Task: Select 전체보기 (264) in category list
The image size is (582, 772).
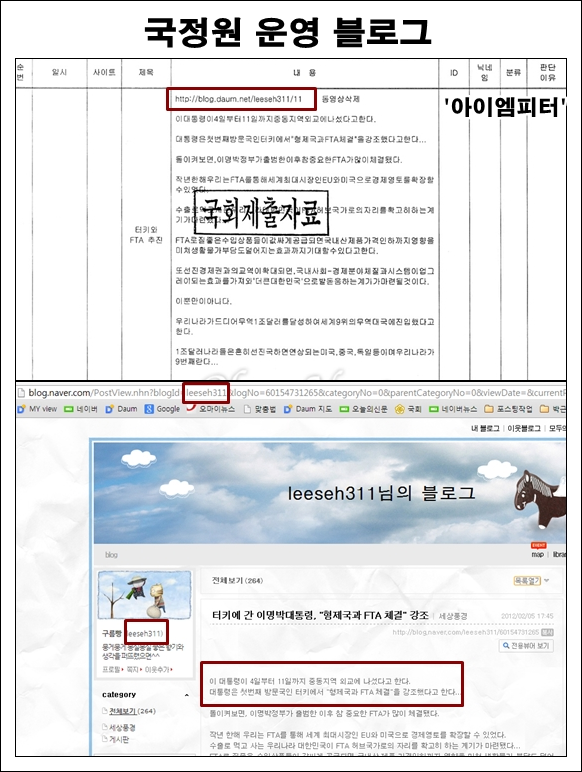Action: click(132, 711)
